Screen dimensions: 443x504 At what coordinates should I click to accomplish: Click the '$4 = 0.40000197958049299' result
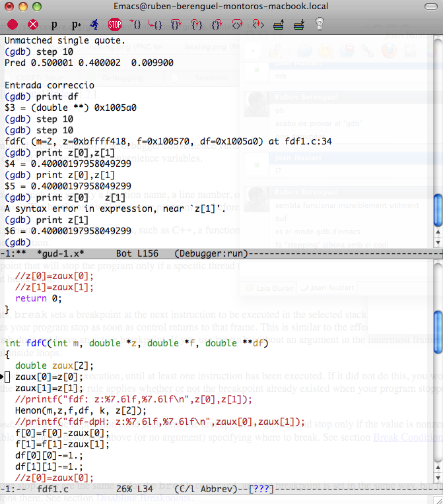(68, 164)
